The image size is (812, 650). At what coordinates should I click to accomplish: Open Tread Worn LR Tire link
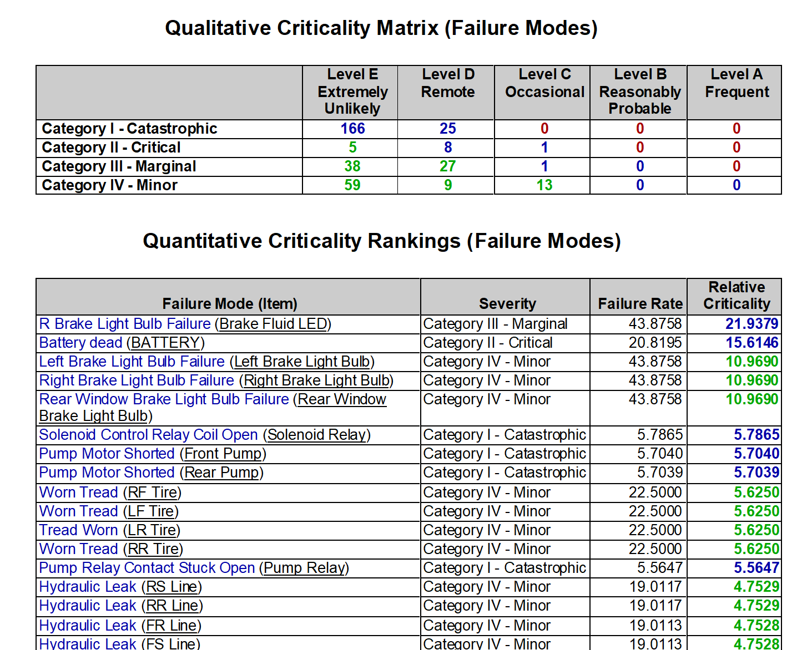pos(79,530)
